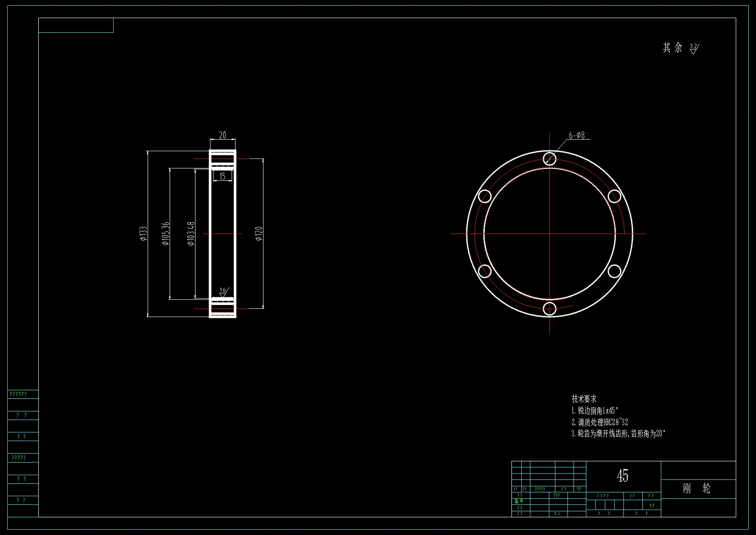The image size is (756, 535).
Task: Click the part name 刚轮 in the title block
Action: click(x=697, y=488)
